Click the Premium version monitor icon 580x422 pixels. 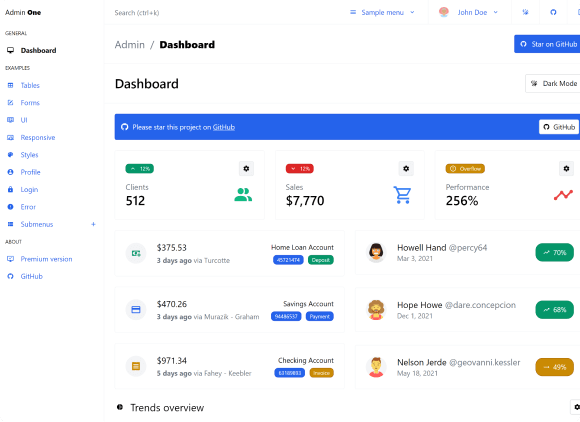(x=10, y=259)
